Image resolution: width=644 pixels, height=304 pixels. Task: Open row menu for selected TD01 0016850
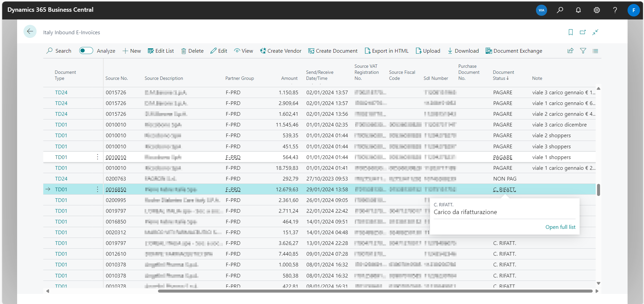coord(98,189)
